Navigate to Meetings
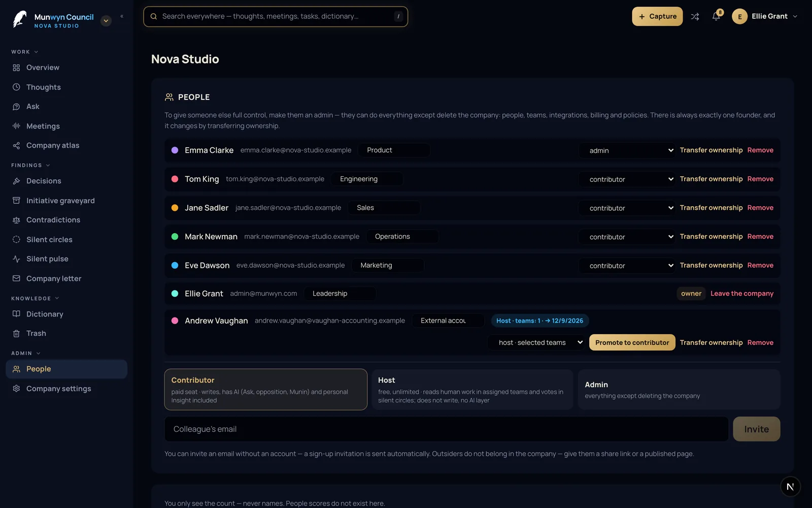Image resolution: width=812 pixels, height=508 pixels. coord(66,126)
